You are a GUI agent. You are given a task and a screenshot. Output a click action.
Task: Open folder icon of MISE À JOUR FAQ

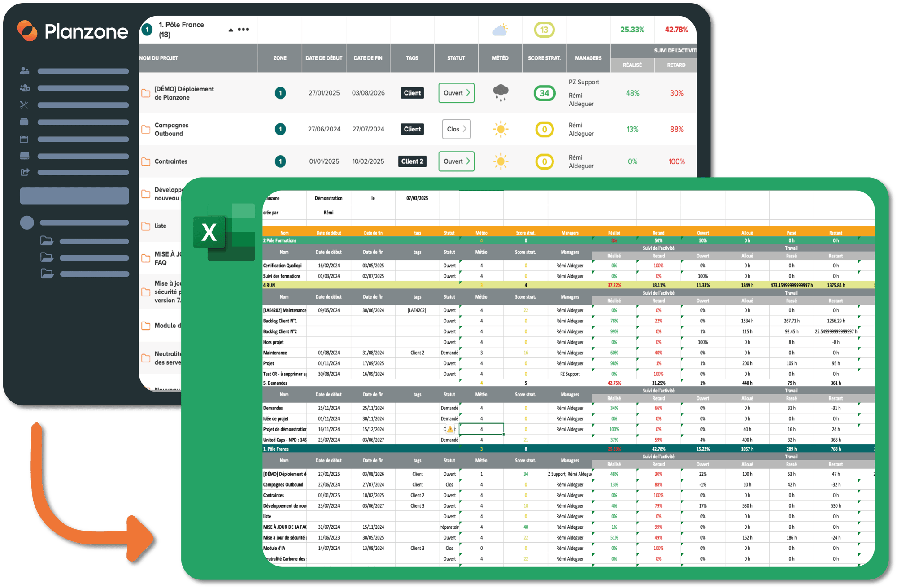click(146, 258)
